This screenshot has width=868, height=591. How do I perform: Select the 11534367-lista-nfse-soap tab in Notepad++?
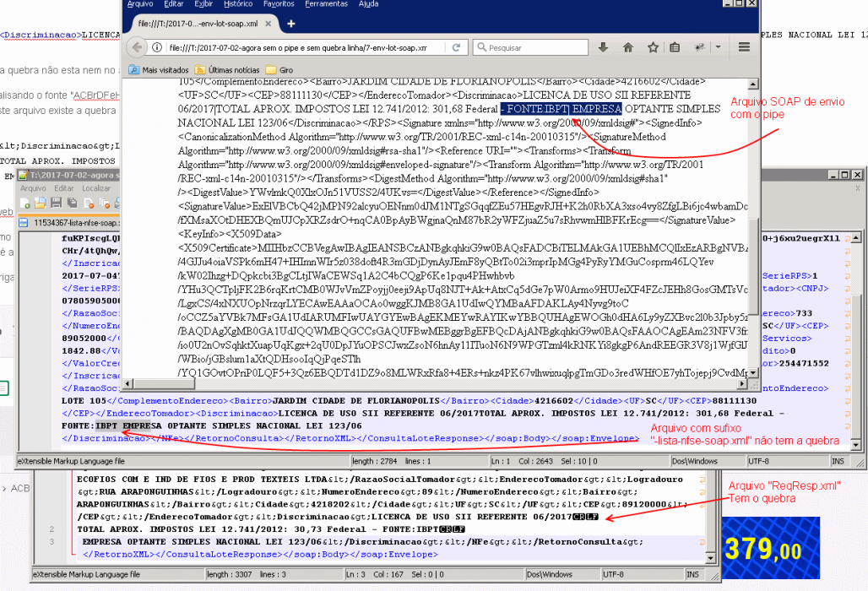point(69,223)
